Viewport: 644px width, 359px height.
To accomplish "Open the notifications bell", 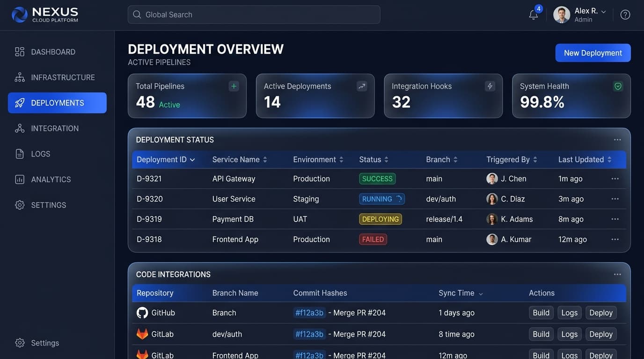I will point(534,14).
